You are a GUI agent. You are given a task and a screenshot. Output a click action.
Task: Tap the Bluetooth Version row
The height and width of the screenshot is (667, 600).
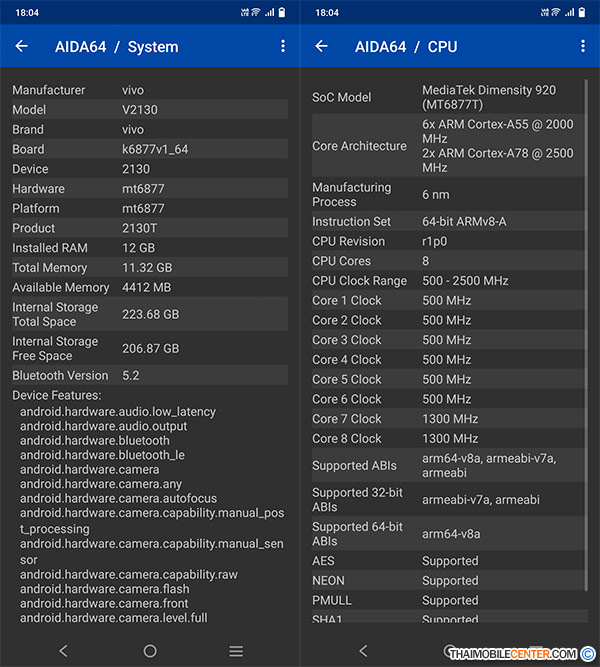pyautogui.click(x=148, y=376)
